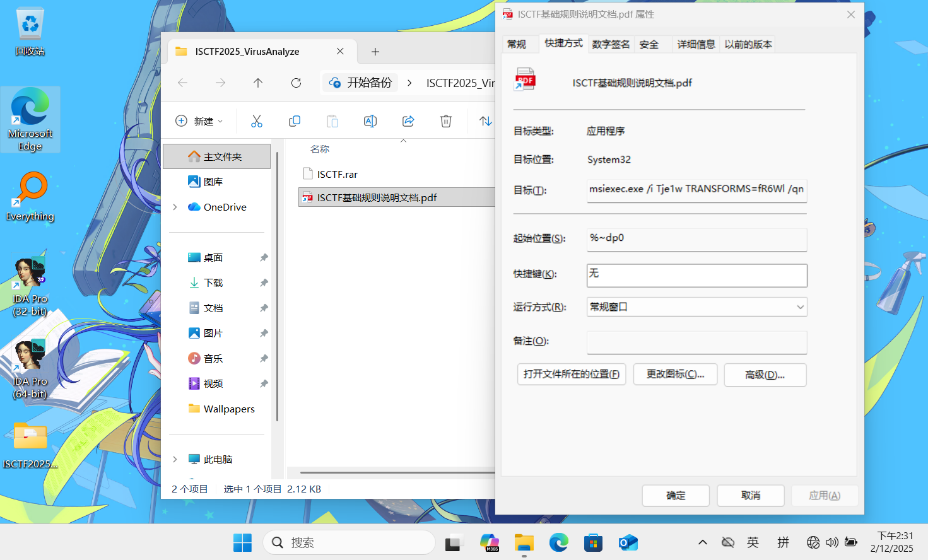Screen dimensions: 928x560
Task: Open Microsoft 365 Copilot on taskbar
Action: click(489, 542)
